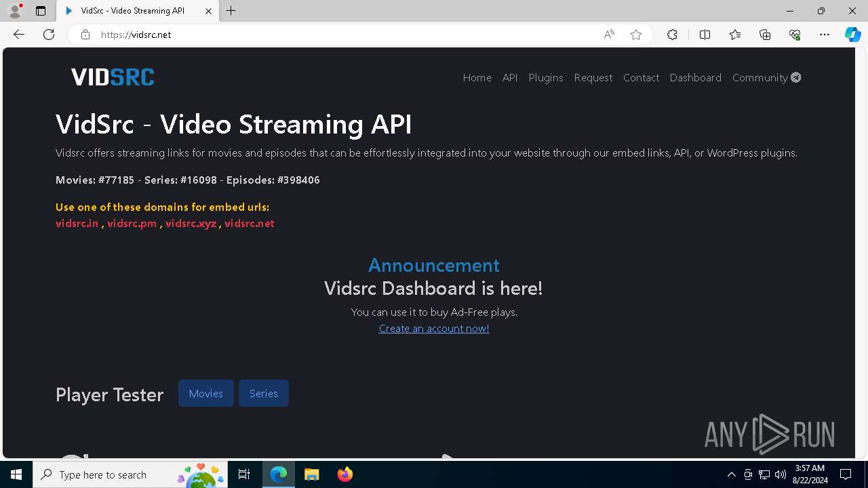868x488 pixels.
Task: Reload the page with Refresh icon
Action: point(49,35)
